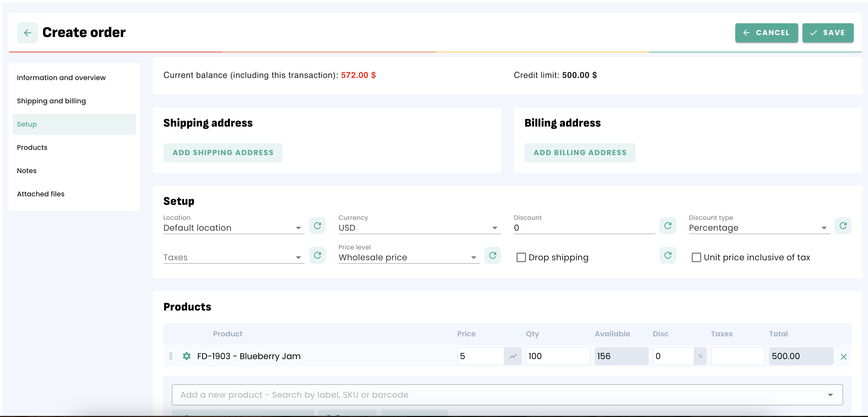Screen dimensions: 868x417
Task: Select Attached files in sidebar
Action: (x=40, y=194)
